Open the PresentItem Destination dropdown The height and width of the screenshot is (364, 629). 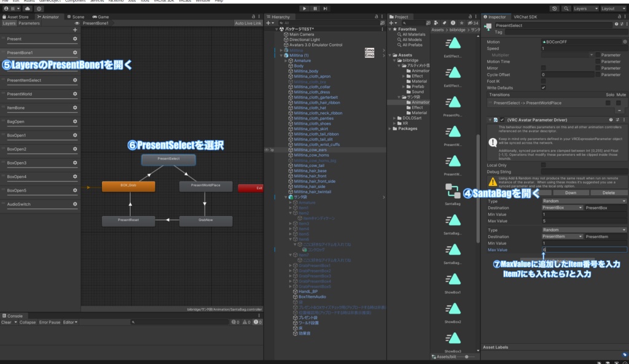561,236
